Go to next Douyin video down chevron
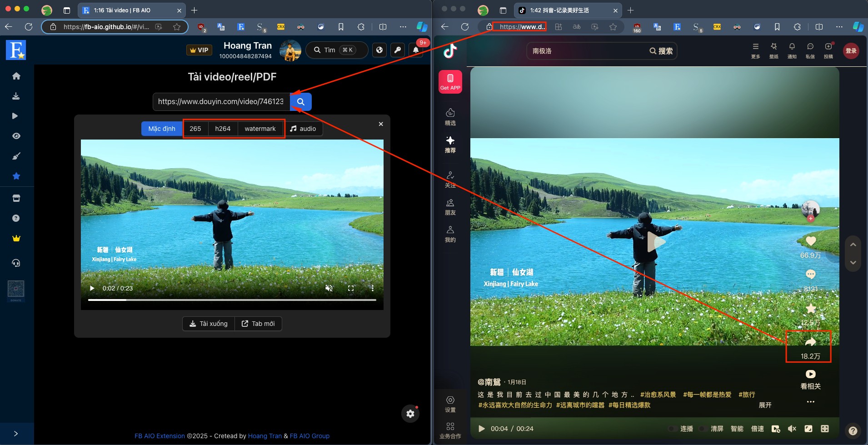This screenshot has width=868, height=445. (853, 263)
